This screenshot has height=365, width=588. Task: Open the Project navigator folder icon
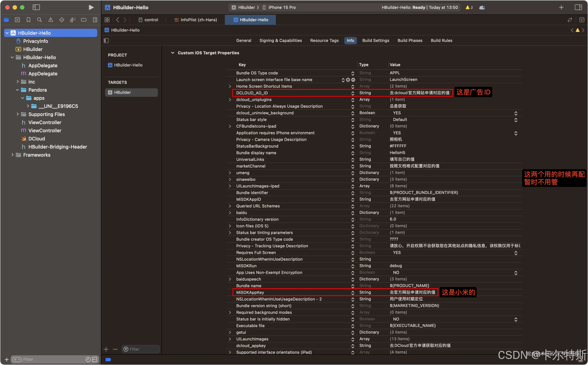(6, 20)
